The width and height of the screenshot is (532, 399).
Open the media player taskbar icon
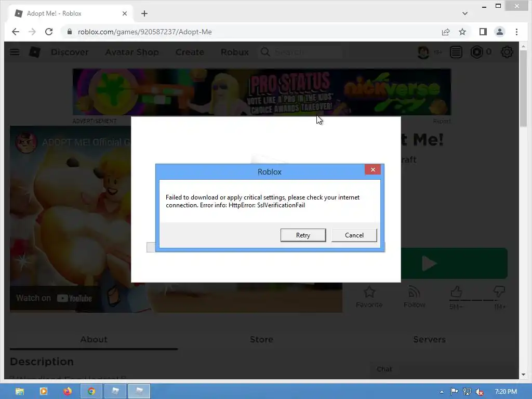tap(44, 392)
